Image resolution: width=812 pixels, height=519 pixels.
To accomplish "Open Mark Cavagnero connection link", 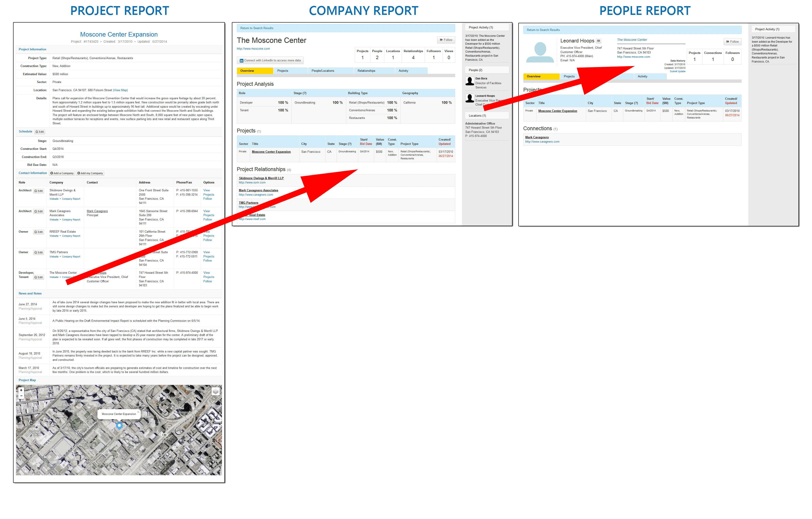I will [537, 137].
